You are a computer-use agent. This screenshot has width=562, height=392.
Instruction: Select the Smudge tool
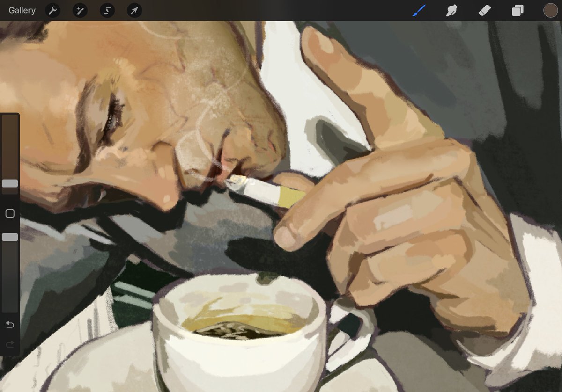click(x=452, y=10)
